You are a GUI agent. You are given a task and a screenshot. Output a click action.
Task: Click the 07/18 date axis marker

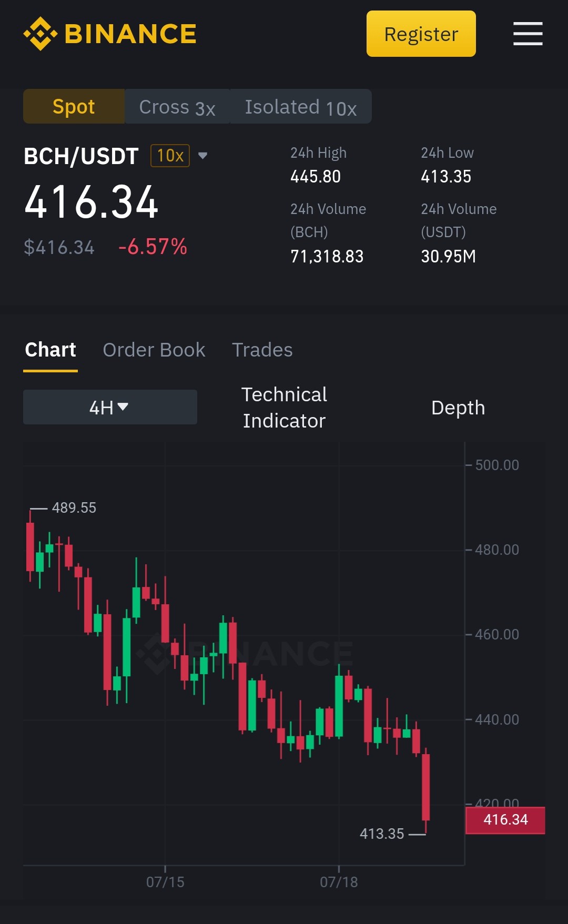(339, 882)
